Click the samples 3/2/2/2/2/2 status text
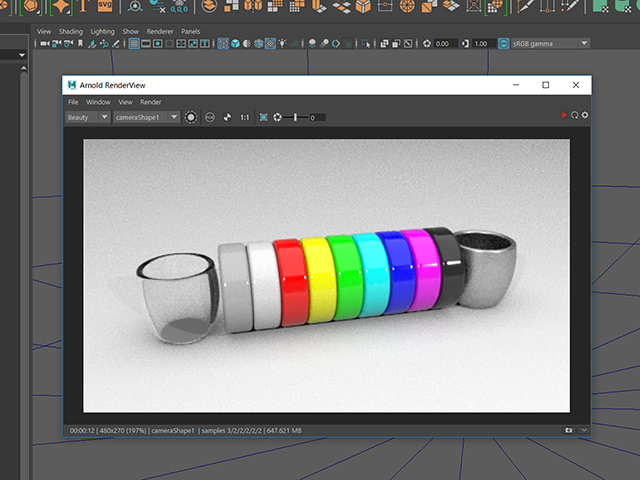Viewport: 640px width, 480px height. [231, 430]
